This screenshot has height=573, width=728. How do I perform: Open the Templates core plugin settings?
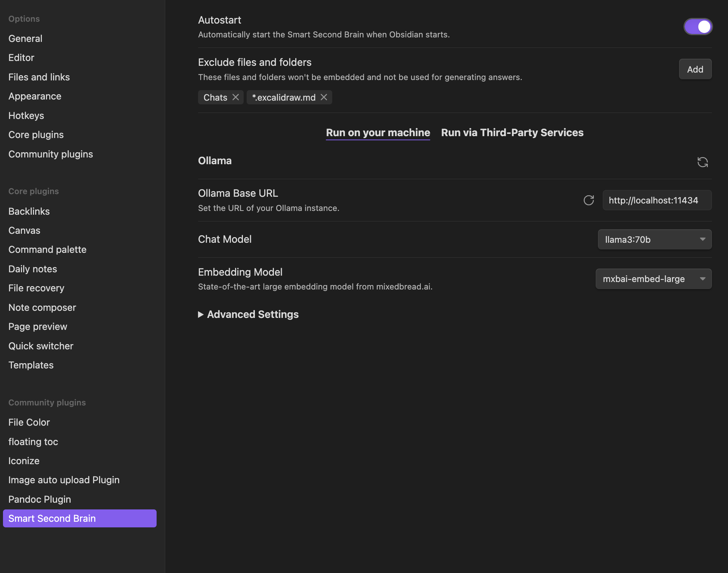point(31,365)
